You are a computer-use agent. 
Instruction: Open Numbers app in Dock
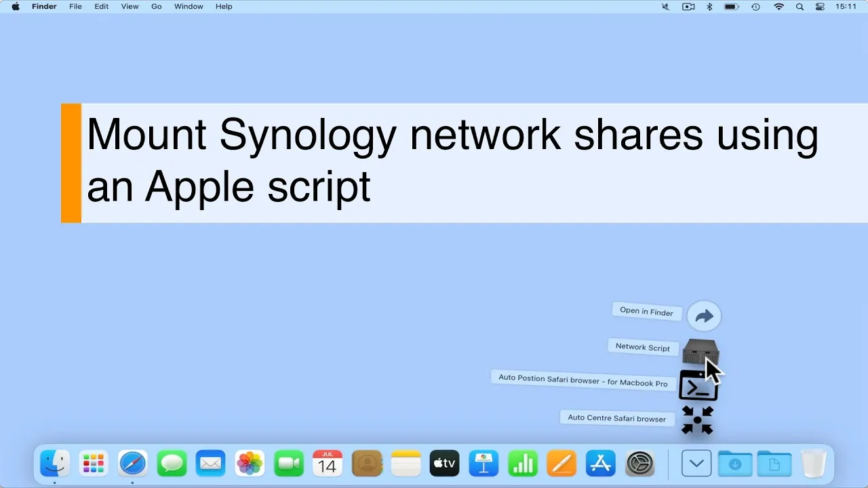(523, 464)
